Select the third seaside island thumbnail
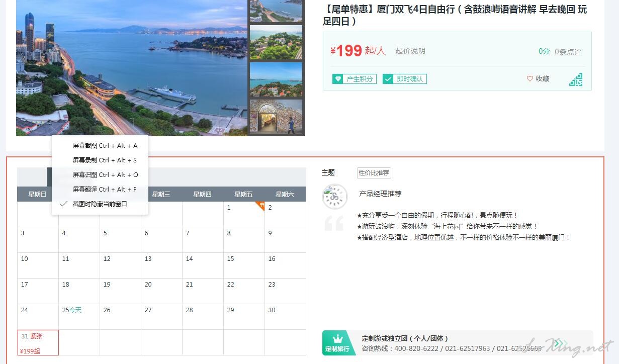The width and height of the screenshot is (619, 364). 276,79
